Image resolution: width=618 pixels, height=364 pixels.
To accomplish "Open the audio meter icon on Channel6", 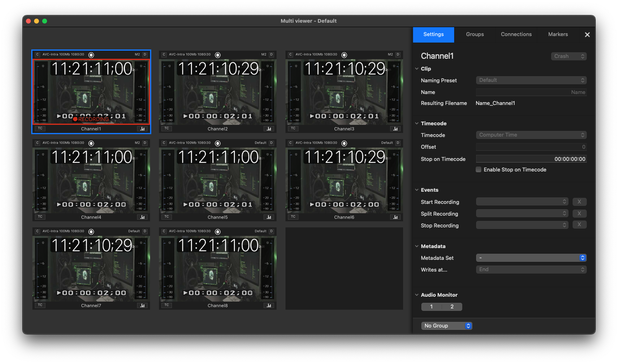I will pos(395,217).
